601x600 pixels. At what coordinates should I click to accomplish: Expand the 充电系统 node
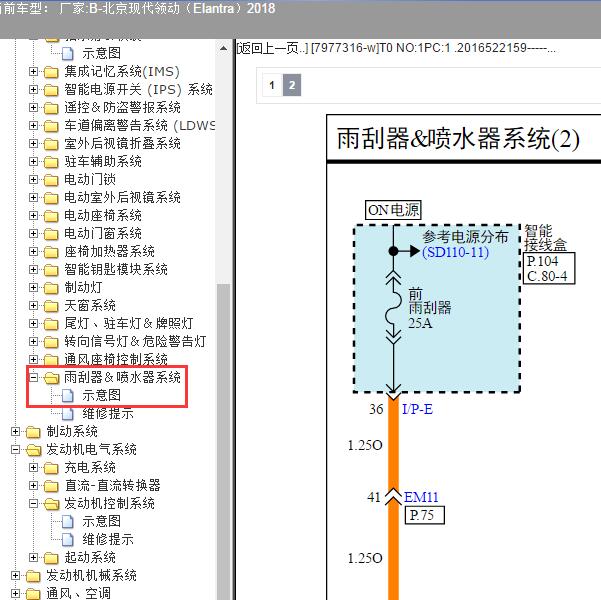coord(33,467)
